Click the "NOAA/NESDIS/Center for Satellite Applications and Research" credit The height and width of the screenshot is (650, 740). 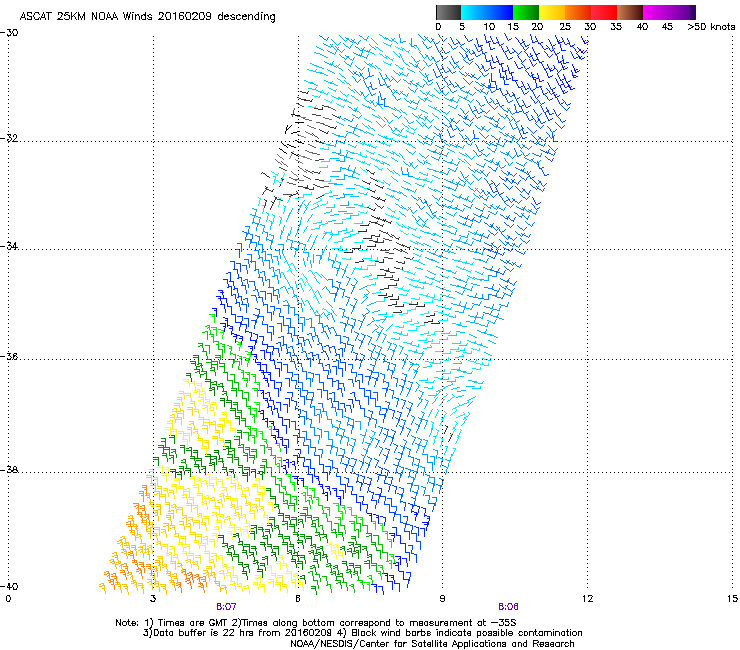pyautogui.click(x=432, y=644)
